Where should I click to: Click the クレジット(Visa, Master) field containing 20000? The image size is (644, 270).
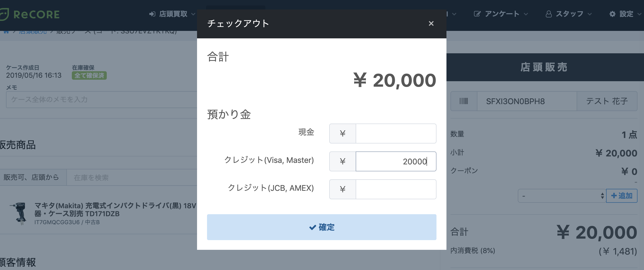pos(396,161)
